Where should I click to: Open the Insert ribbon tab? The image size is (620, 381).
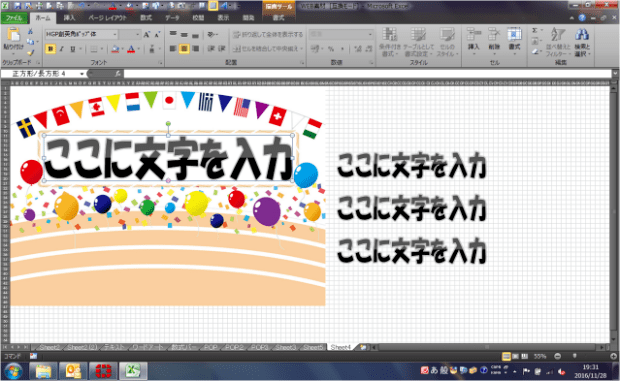point(69,18)
